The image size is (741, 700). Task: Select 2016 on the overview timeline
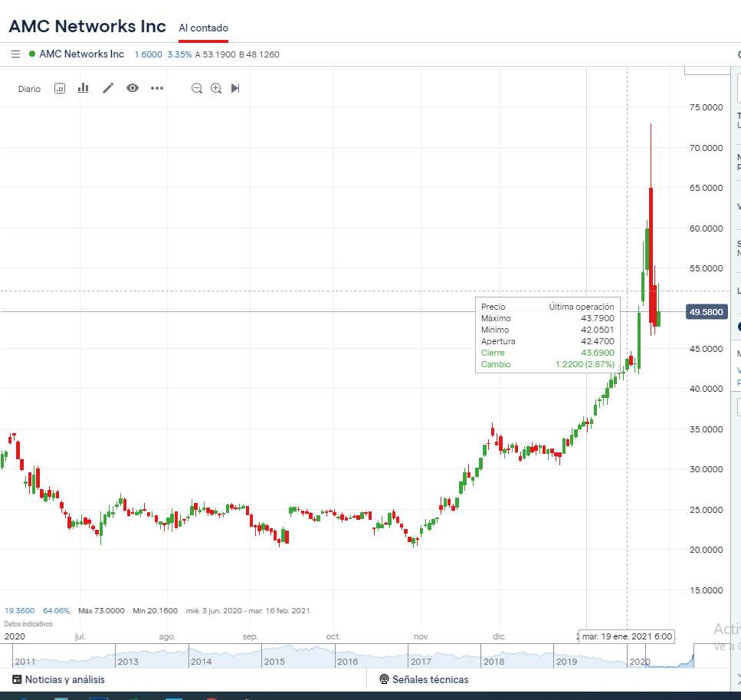pos(347,662)
